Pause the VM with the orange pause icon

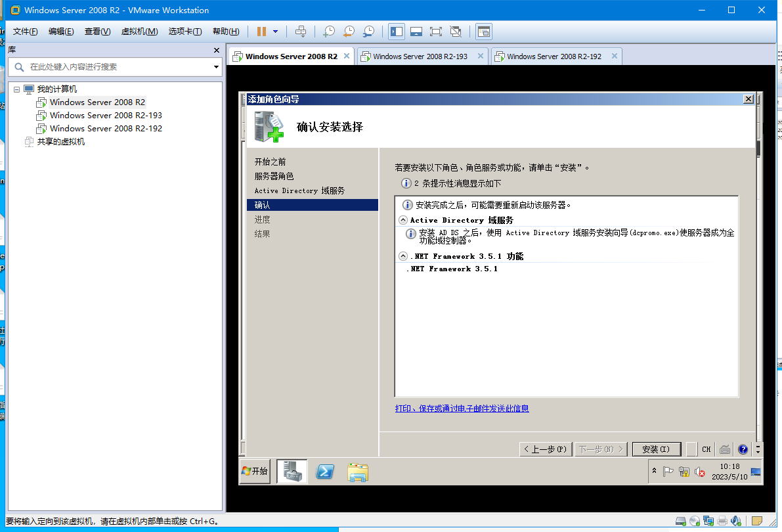click(x=261, y=32)
